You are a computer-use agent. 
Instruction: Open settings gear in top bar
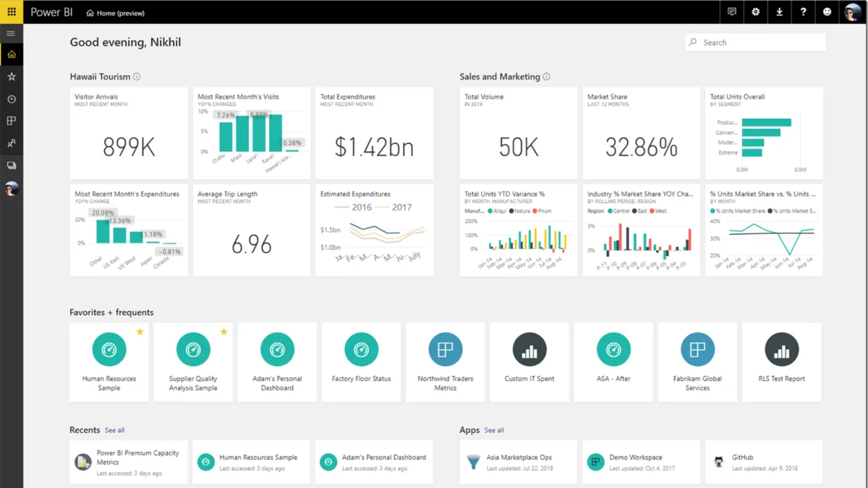tap(756, 12)
